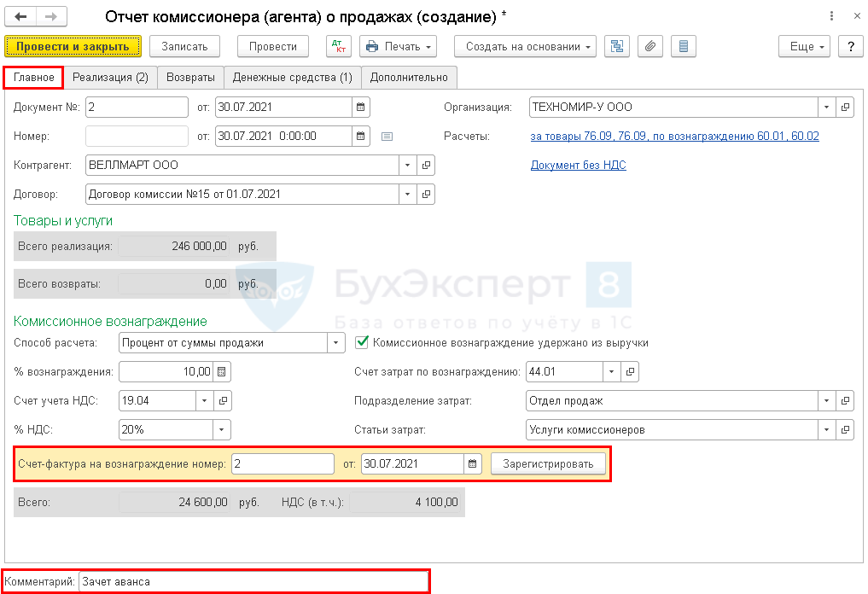Open calculator for % вознаграждения field
This screenshot has width=868, height=594.
tap(221, 372)
